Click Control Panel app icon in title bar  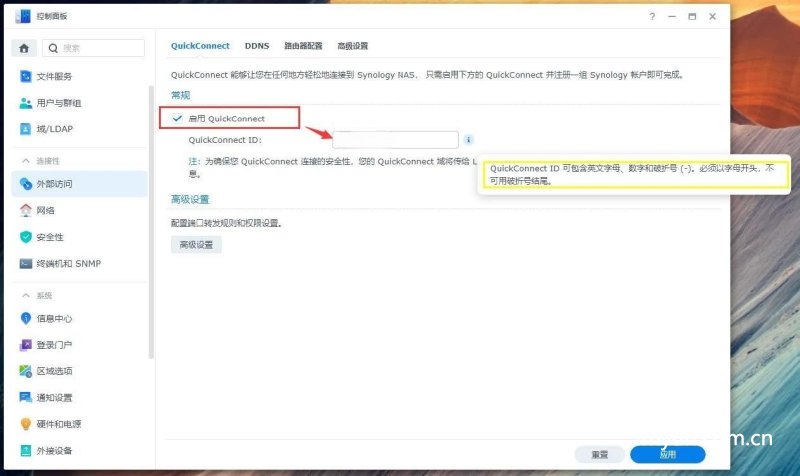23,16
